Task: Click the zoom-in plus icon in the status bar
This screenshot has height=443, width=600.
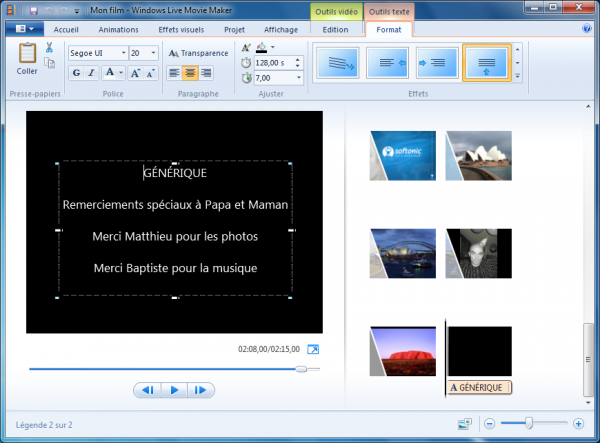Action: pyautogui.click(x=578, y=423)
